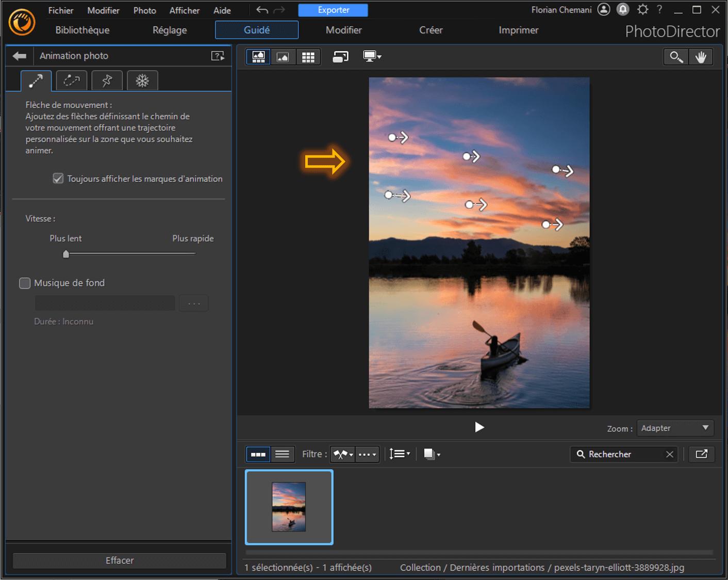This screenshot has width=728, height=580.
Task: Select the anchor pin tool tab
Action: tap(107, 80)
